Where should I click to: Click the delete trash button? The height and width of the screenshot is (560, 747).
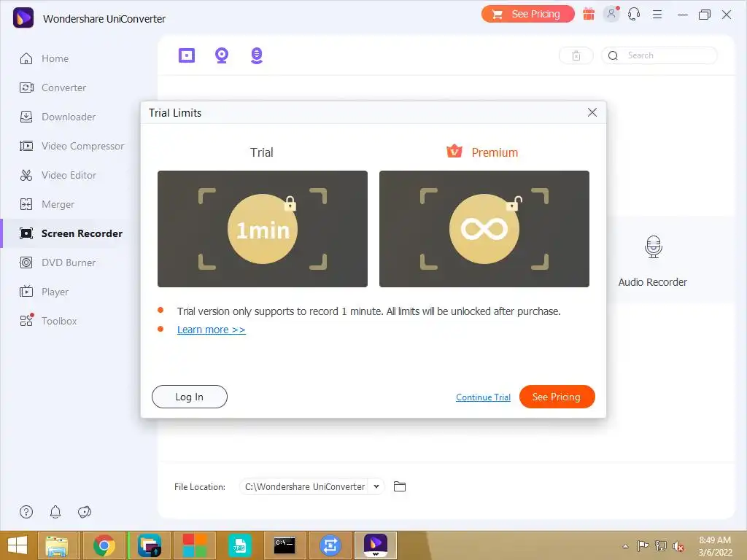(x=576, y=55)
